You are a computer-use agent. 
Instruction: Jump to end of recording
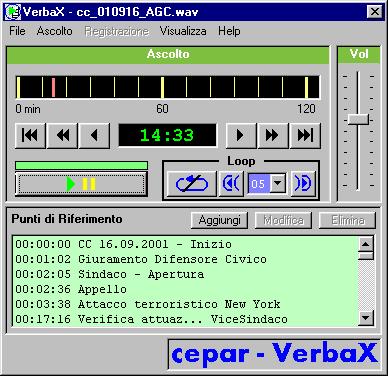pyautogui.click(x=305, y=135)
